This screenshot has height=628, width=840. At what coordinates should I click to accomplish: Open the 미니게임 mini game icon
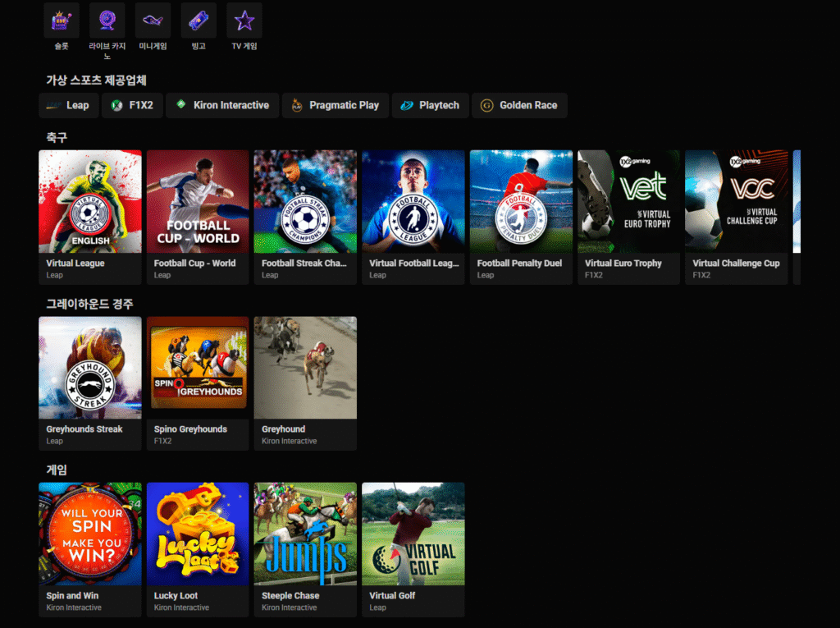[153, 21]
